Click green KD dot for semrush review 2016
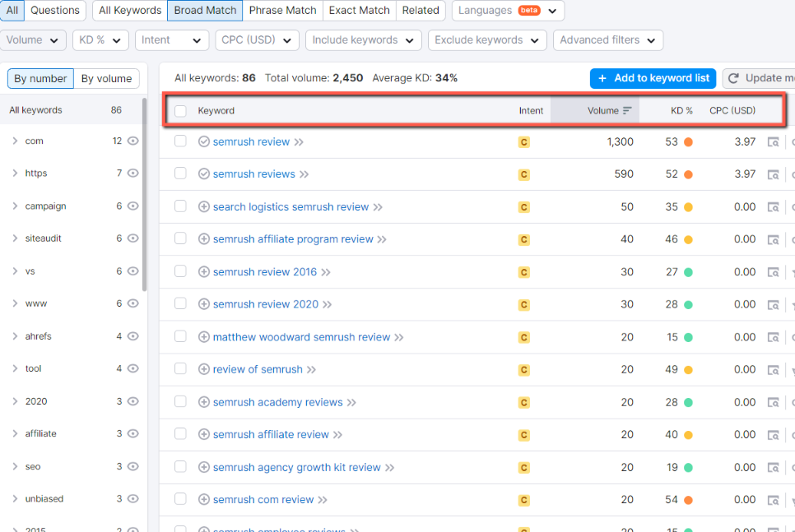 (x=688, y=273)
